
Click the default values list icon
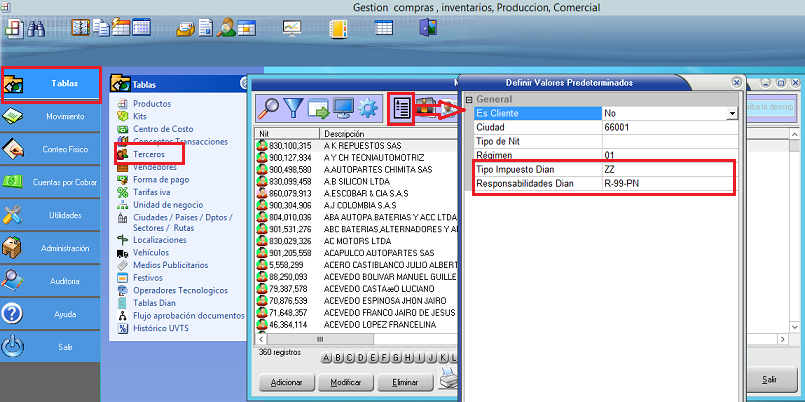point(401,107)
